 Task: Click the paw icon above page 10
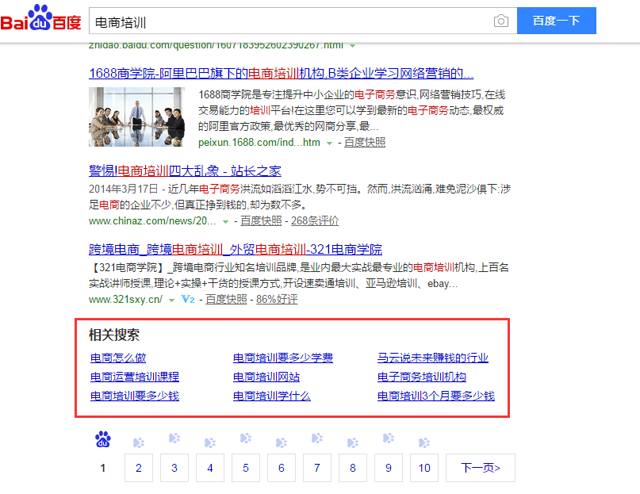(x=424, y=443)
